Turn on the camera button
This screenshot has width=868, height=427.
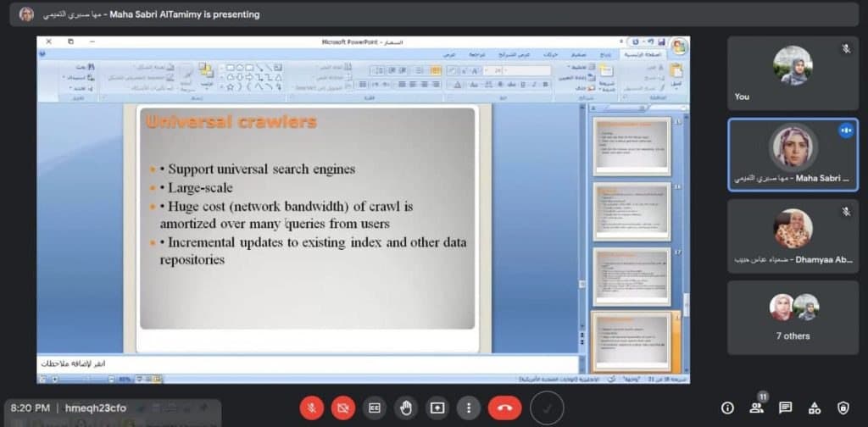pos(343,408)
